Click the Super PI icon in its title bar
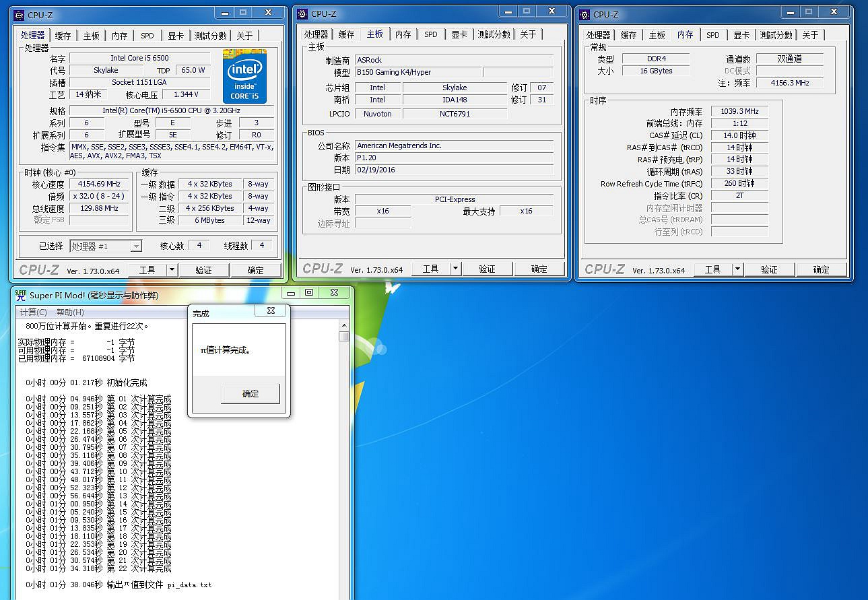Viewport: 868px width, 600px height. tap(21, 295)
